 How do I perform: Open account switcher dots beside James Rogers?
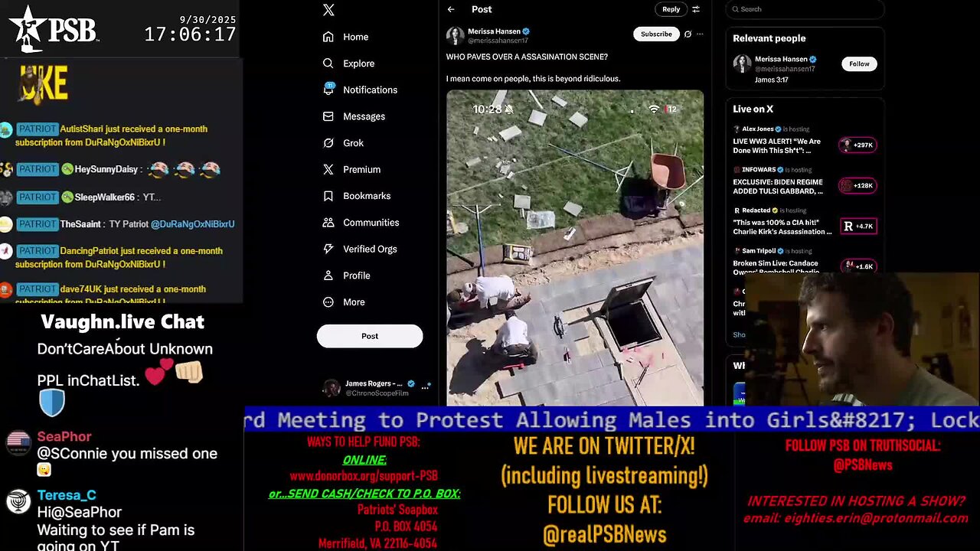pos(426,386)
